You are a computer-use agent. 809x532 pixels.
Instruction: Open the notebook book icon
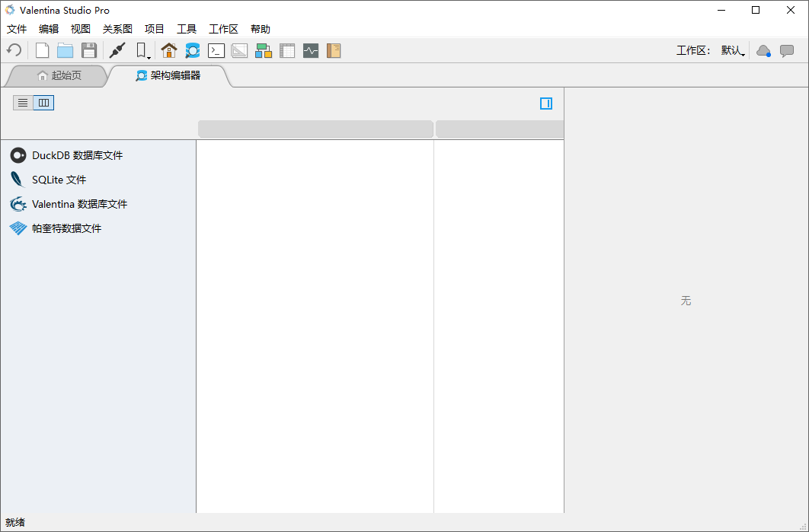334,50
